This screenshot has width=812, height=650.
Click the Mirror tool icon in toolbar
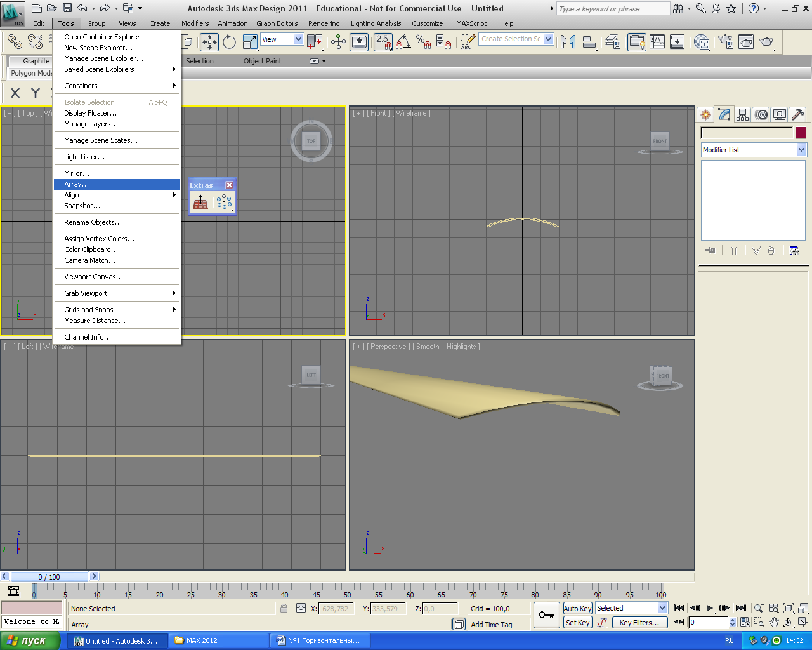568,42
